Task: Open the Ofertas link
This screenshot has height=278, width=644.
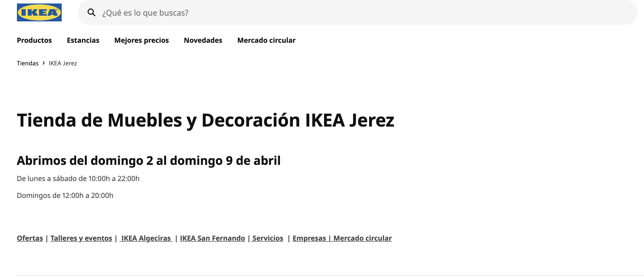Action: coord(30,238)
